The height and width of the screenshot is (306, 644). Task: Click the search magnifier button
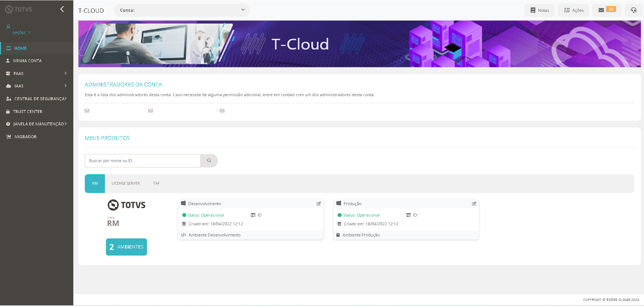tap(209, 161)
